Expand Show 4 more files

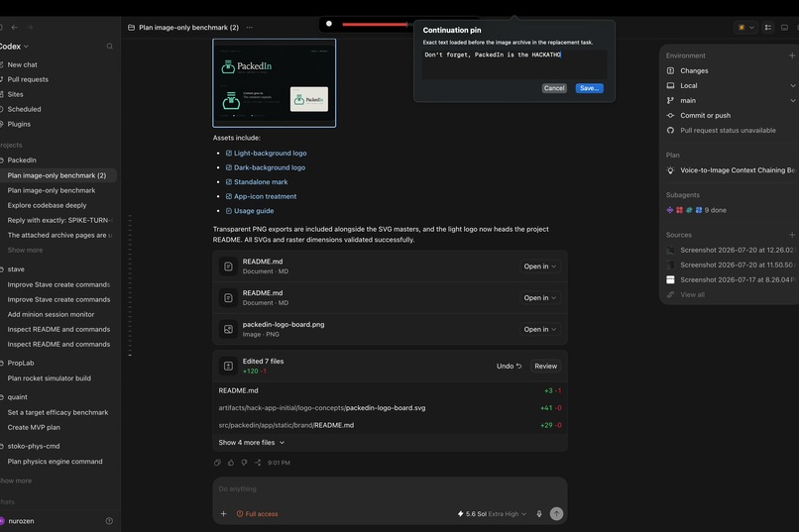[x=252, y=443]
